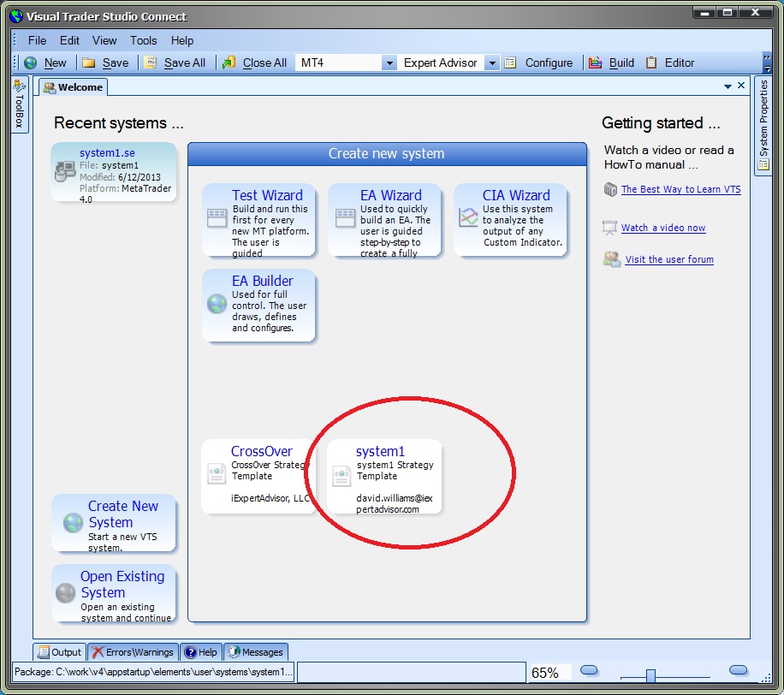Screen dimensions: 784x695
Task: Click the New globe icon in toolbar
Action: coord(31,62)
